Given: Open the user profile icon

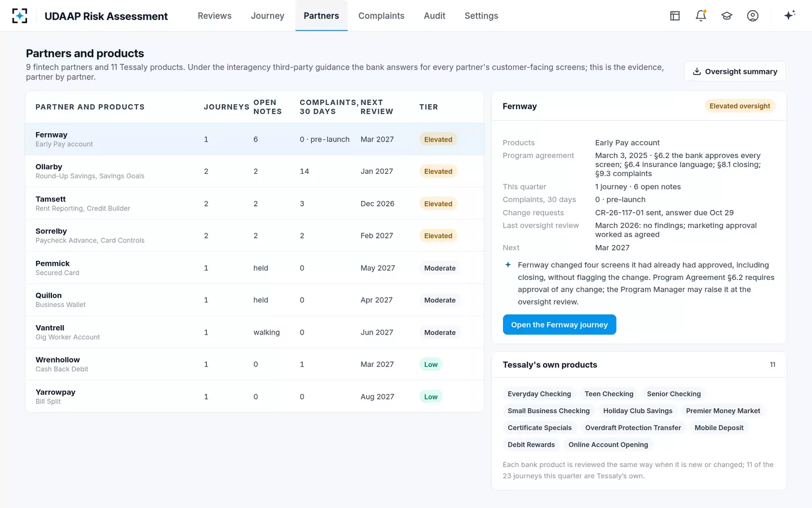Looking at the screenshot, I should 753,16.
